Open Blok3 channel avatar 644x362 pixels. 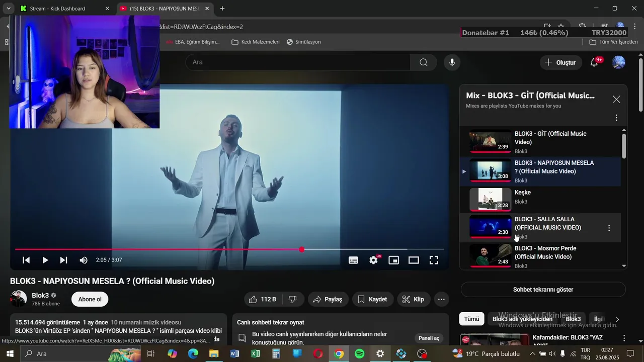[x=18, y=299]
